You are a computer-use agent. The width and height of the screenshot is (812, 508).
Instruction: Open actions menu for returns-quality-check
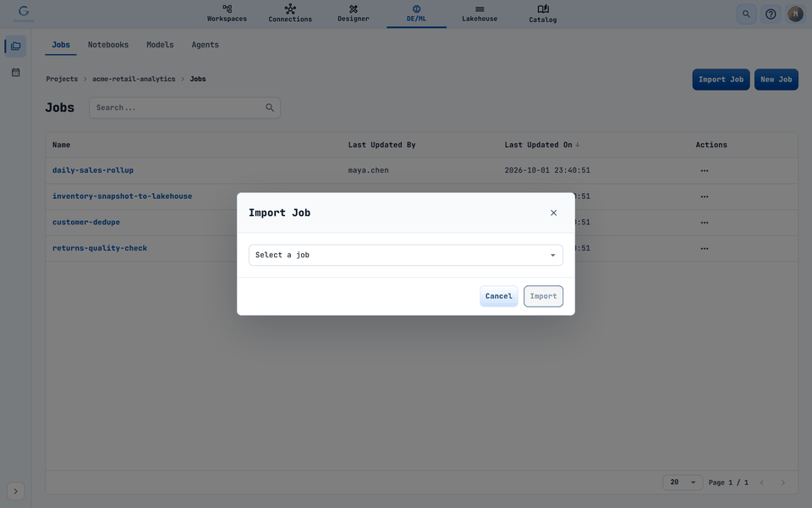click(705, 248)
